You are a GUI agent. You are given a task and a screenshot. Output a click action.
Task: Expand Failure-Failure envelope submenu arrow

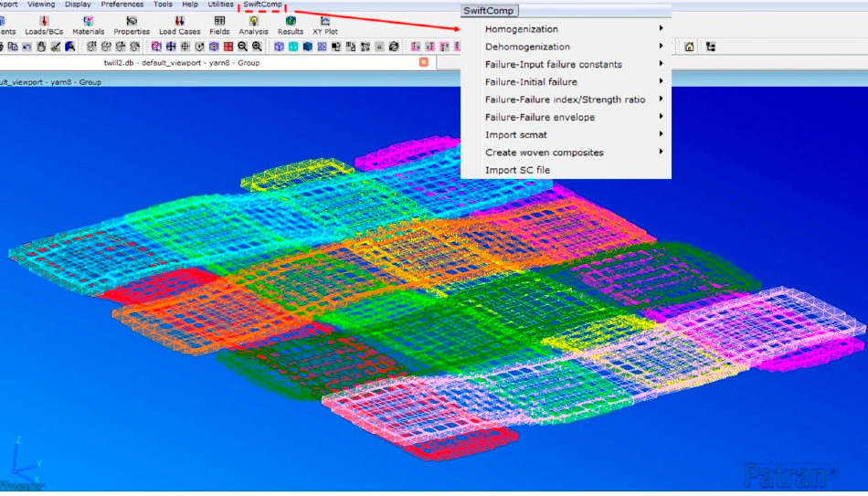click(x=661, y=117)
